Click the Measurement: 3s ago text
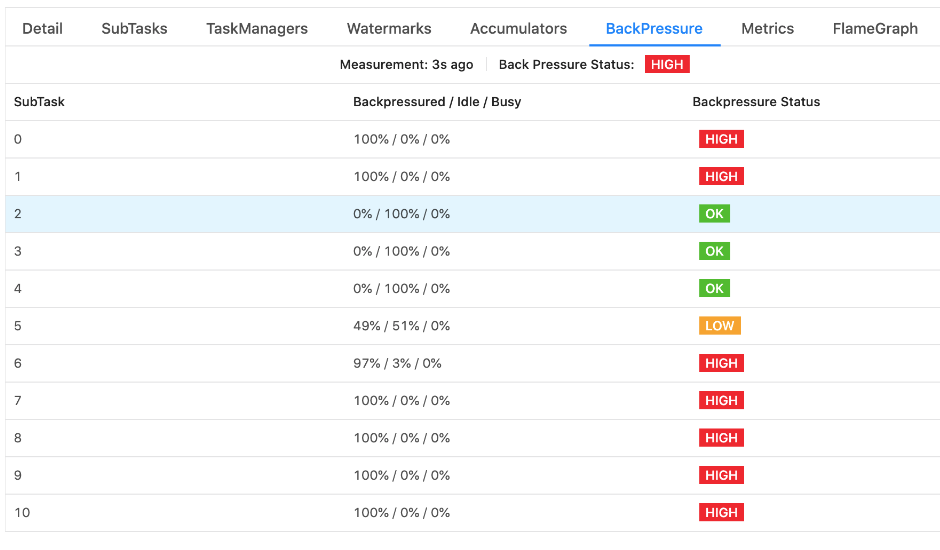 coord(406,65)
